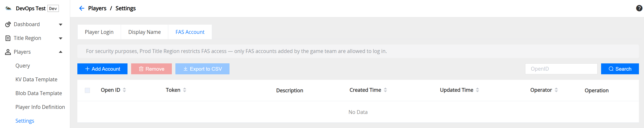The image size is (644, 128).
Task: Click the Dashboard pie chart icon
Action: tap(8, 24)
